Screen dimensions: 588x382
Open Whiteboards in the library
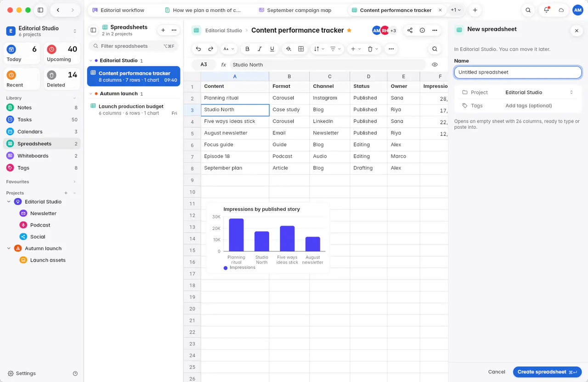tap(42, 156)
